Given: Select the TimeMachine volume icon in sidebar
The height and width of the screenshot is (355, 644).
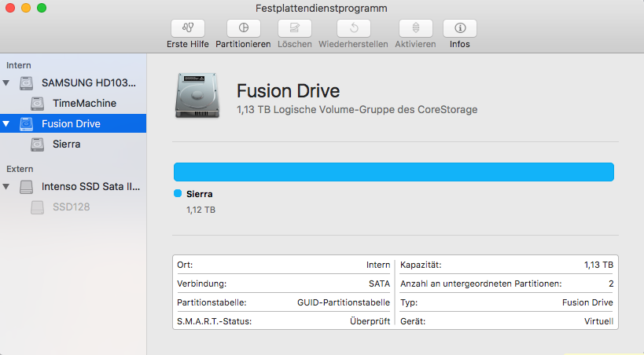Looking at the screenshot, I should click(x=38, y=104).
